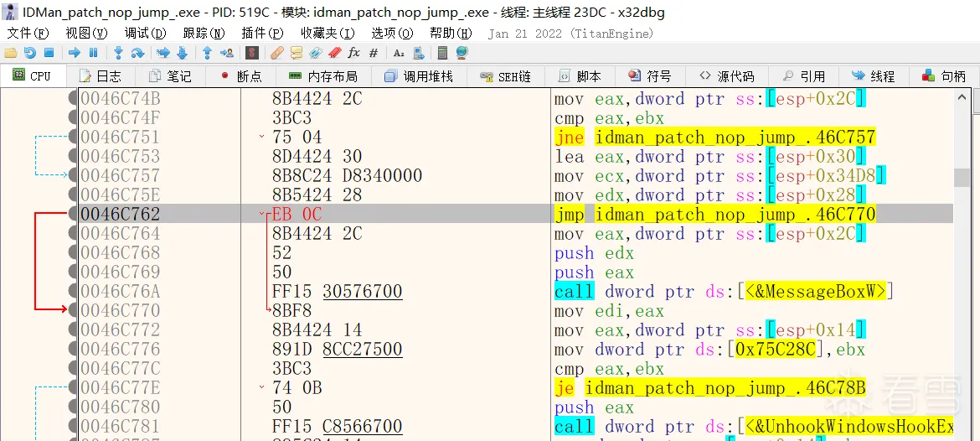The image size is (980, 441).
Task: Open the Variables hash icon
Action: (x=374, y=53)
